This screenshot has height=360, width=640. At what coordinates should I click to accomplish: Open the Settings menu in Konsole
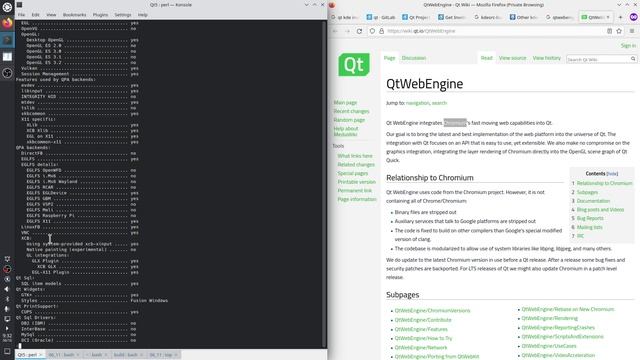[x=122, y=15]
